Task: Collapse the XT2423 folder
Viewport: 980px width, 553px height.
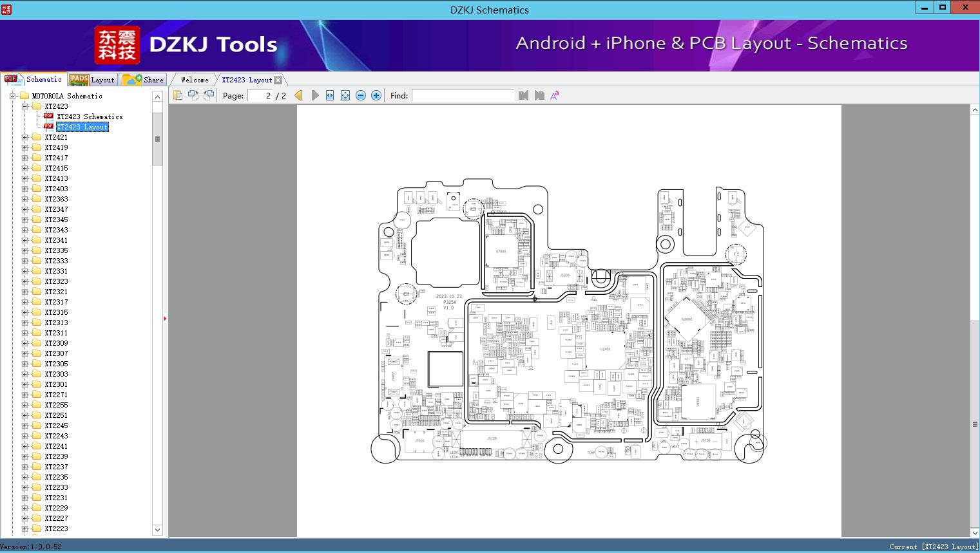Action: point(24,106)
